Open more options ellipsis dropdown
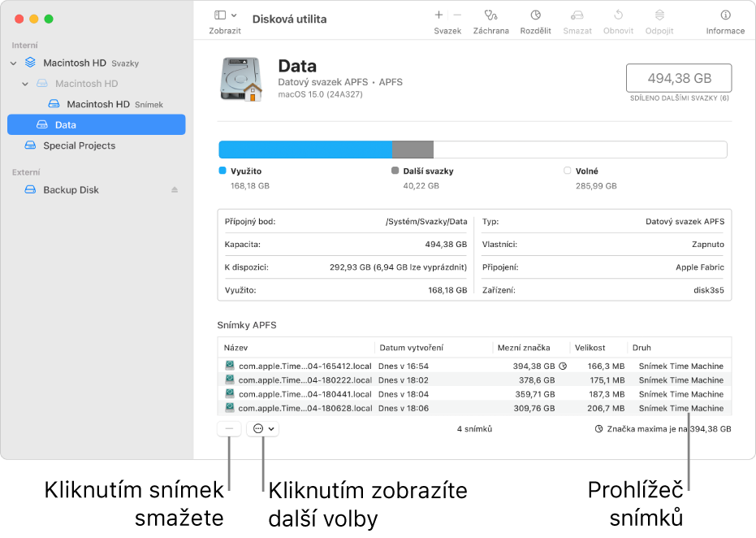 click(x=263, y=428)
